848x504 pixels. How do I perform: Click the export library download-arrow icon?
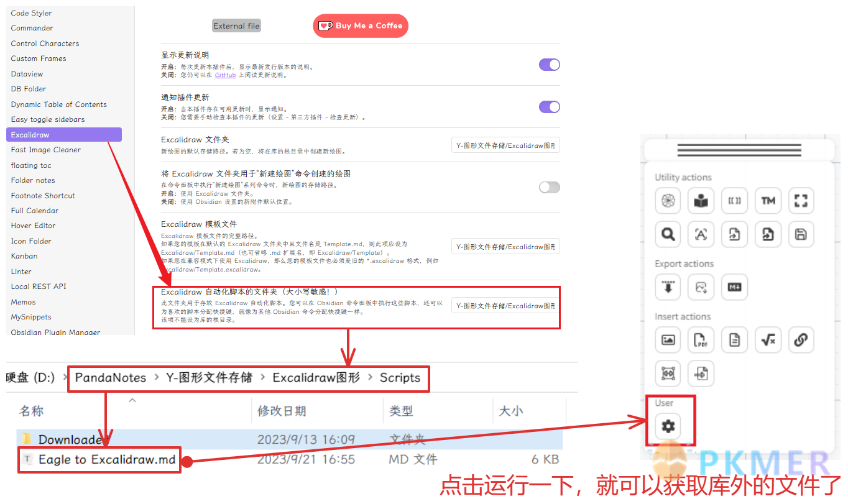pos(668,287)
